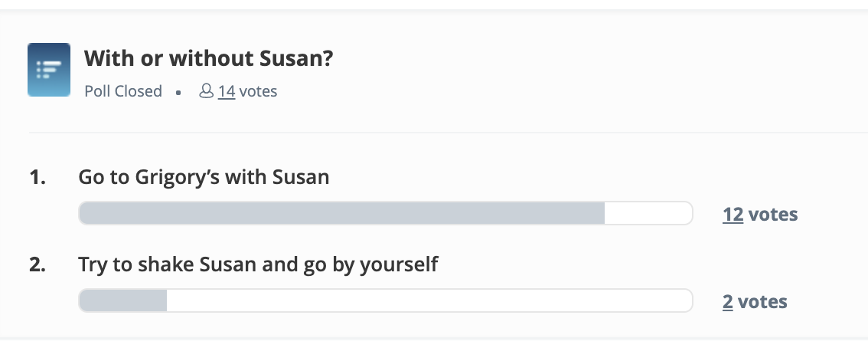Click the 'With or without Susan?' poll title
Viewport: 868px width, 348px height.
(x=208, y=57)
